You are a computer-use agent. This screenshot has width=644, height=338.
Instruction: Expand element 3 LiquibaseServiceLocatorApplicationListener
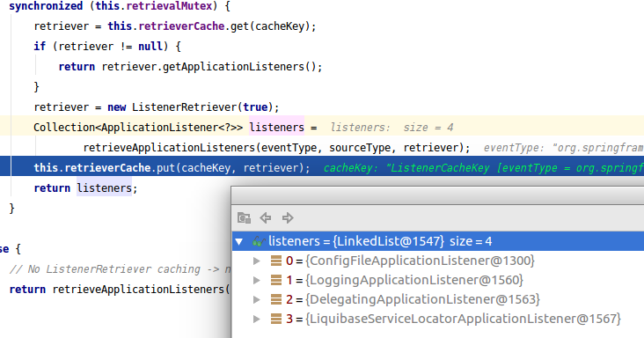click(256, 319)
